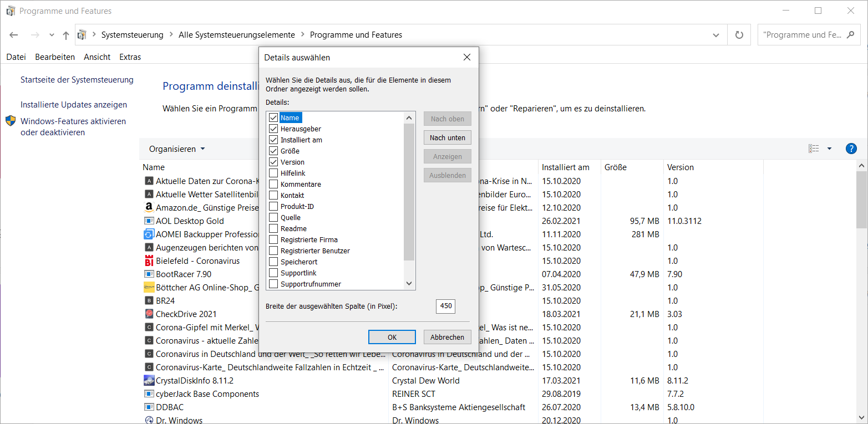
Task: Uncheck the Installiert am checkbox
Action: (x=273, y=140)
